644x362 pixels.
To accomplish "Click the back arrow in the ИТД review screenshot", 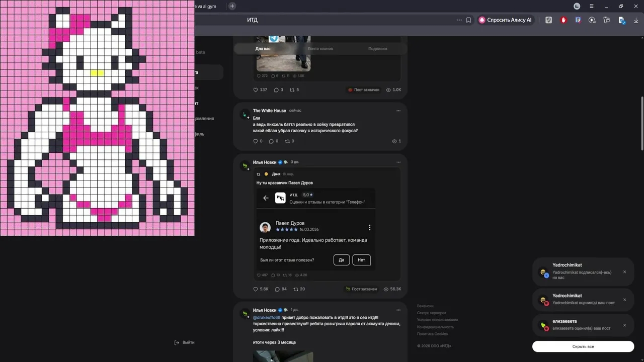I will coord(266,198).
